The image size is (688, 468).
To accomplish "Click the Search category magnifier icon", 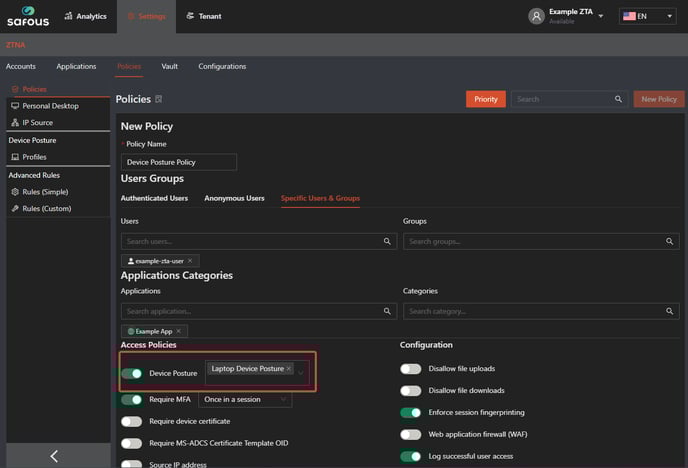I will coord(670,311).
